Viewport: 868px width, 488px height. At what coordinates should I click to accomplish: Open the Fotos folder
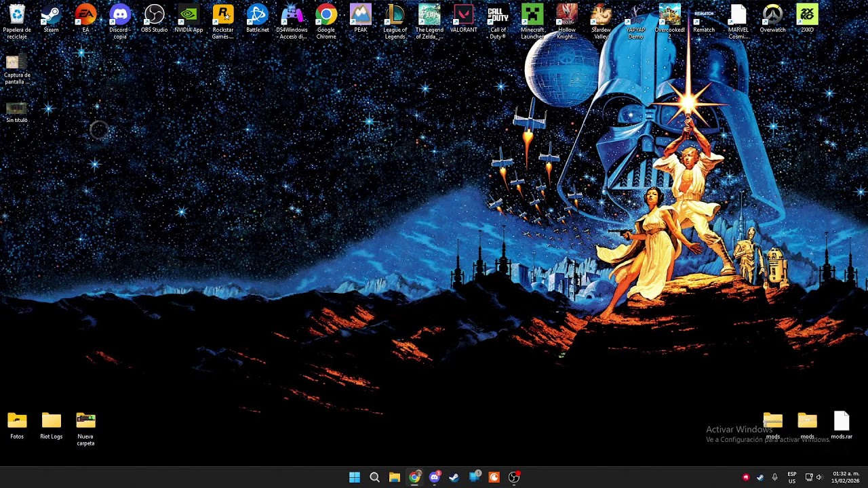tap(17, 426)
